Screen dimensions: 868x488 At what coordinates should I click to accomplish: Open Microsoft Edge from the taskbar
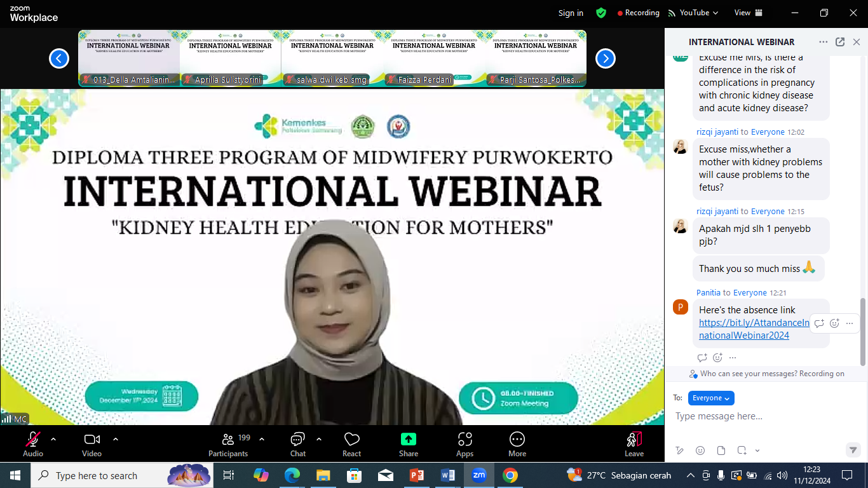(x=292, y=475)
